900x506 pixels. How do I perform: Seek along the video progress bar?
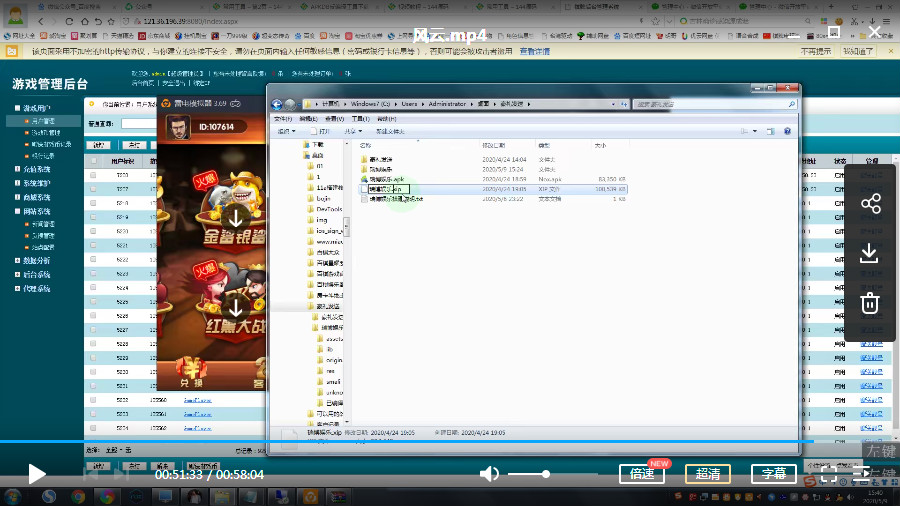pyautogui.click(x=450, y=441)
